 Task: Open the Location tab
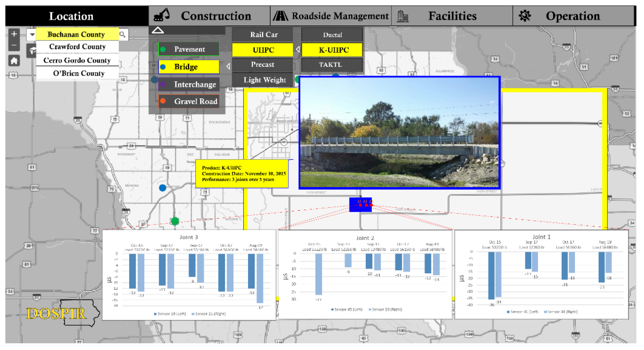[71, 16]
